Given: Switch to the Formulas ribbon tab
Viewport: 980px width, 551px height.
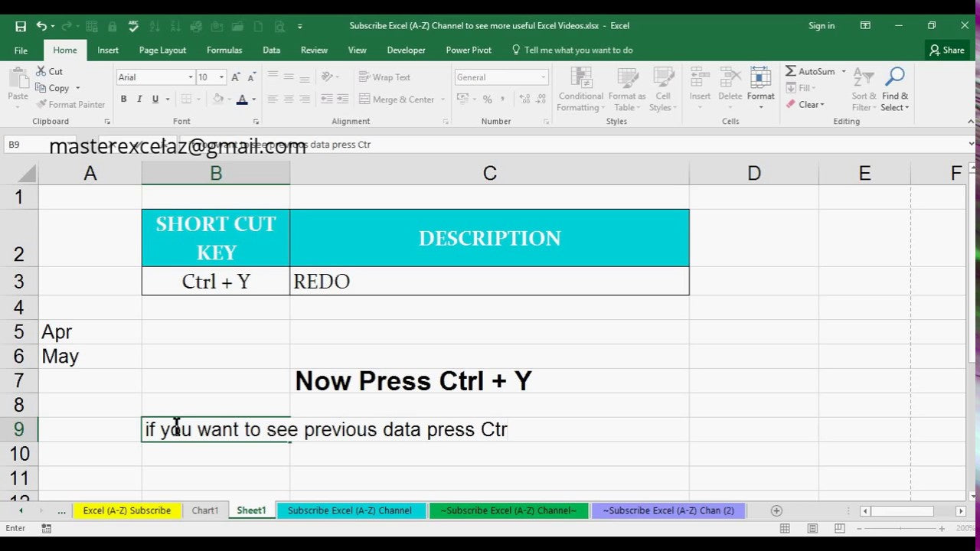Looking at the screenshot, I should coord(224,50).
